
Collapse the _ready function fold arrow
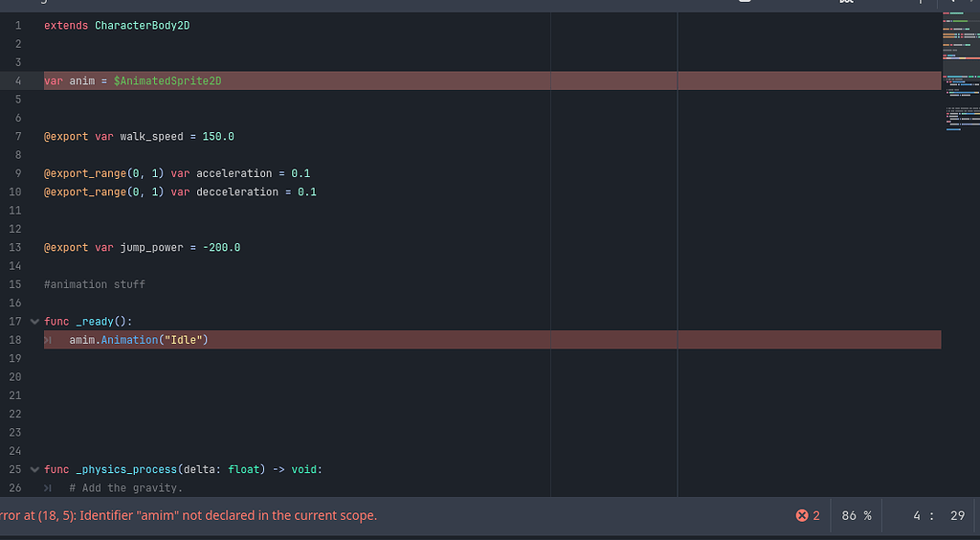click(x=35, y=322)
